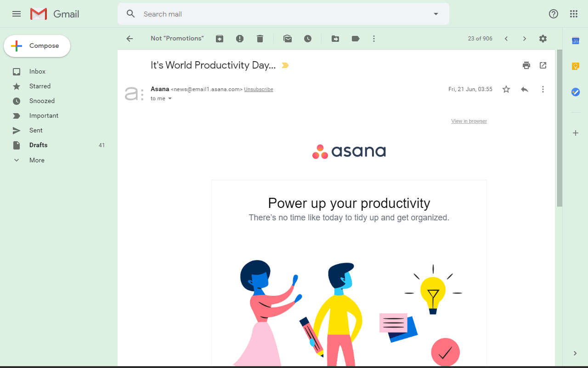The image size is (588, 368).
Task: Unsubscribe from Asana emails
Action: [258, 89]
